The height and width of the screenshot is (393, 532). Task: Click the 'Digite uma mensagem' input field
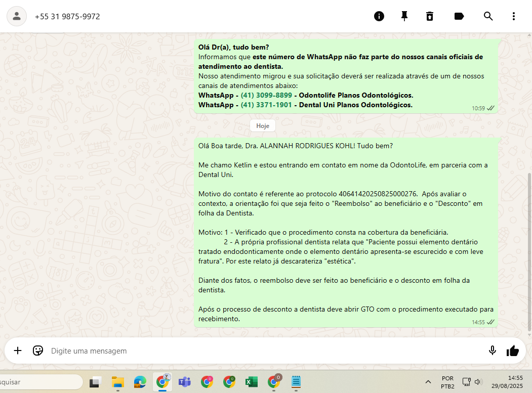point(265,351)
